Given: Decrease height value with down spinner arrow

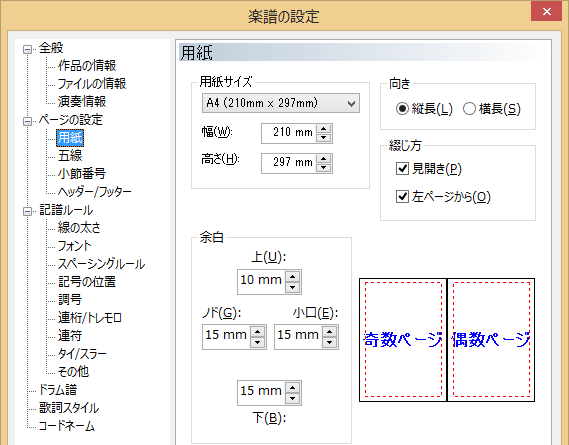Looking at the screenshot, I should click(x=323, y=167).
